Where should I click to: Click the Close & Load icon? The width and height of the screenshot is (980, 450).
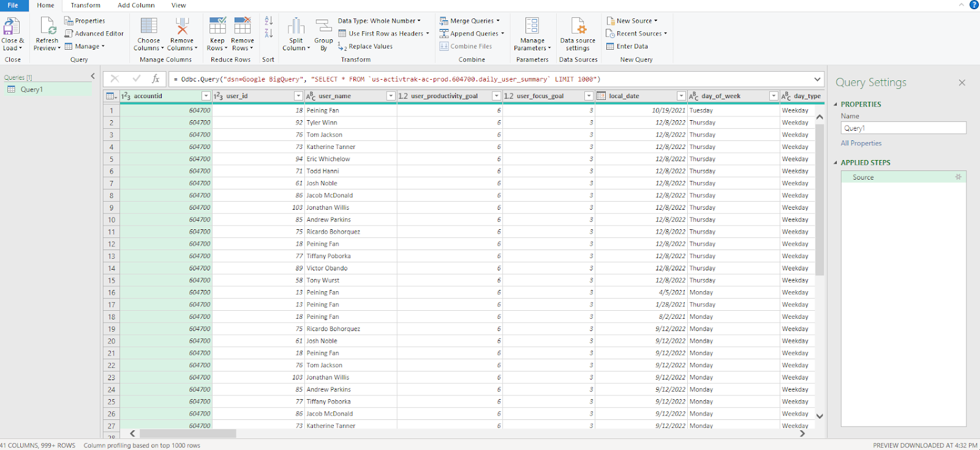click(12, 26)
